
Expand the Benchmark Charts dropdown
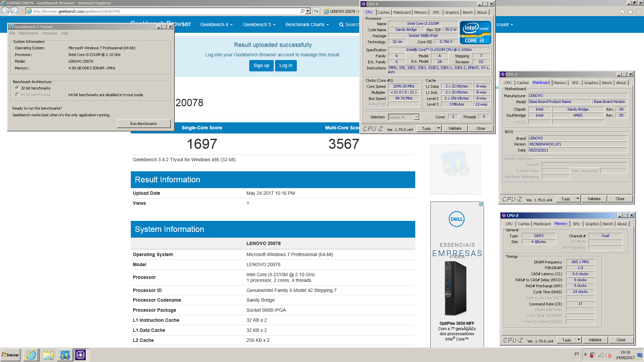pyautogui.click(x=307, y=24)
